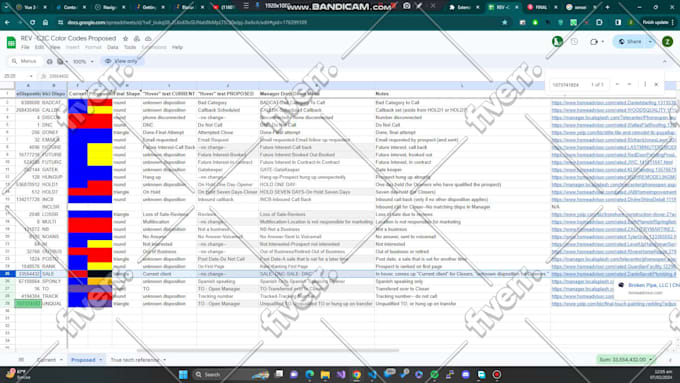Open a new Chrome tab
The image size is (680, 383).
click(x=607, y=7)
